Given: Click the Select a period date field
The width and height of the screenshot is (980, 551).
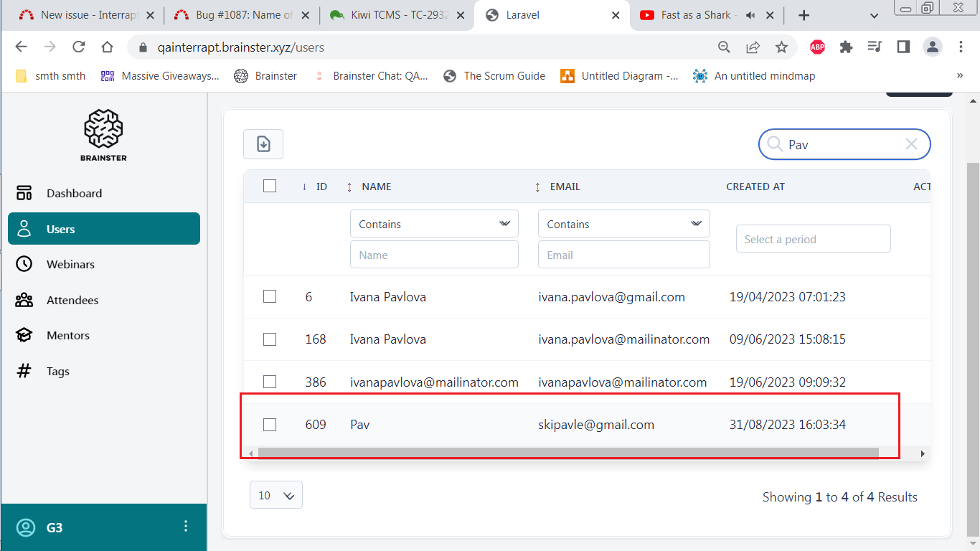Looking at the screenshot, I should click(x=813, y=239).
